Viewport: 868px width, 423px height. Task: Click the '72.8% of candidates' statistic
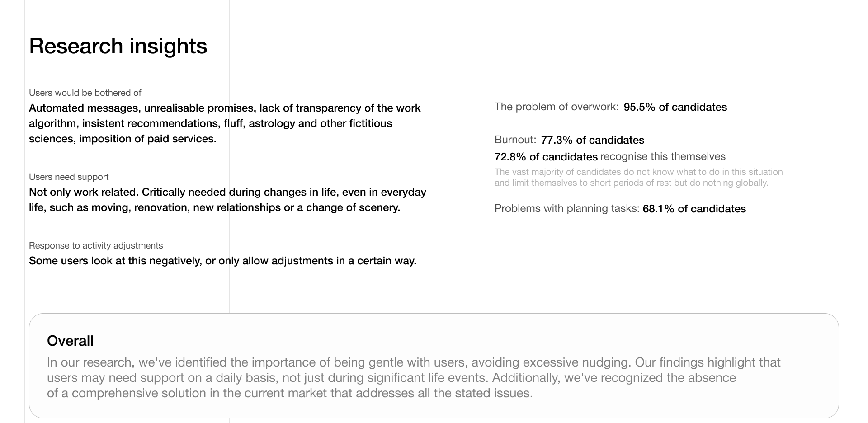coord(546,157)
